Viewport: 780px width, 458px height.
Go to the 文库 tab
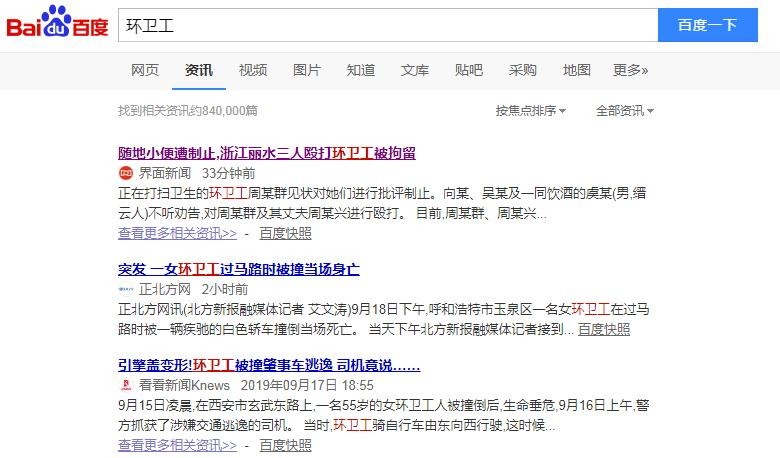pos(414,70)
